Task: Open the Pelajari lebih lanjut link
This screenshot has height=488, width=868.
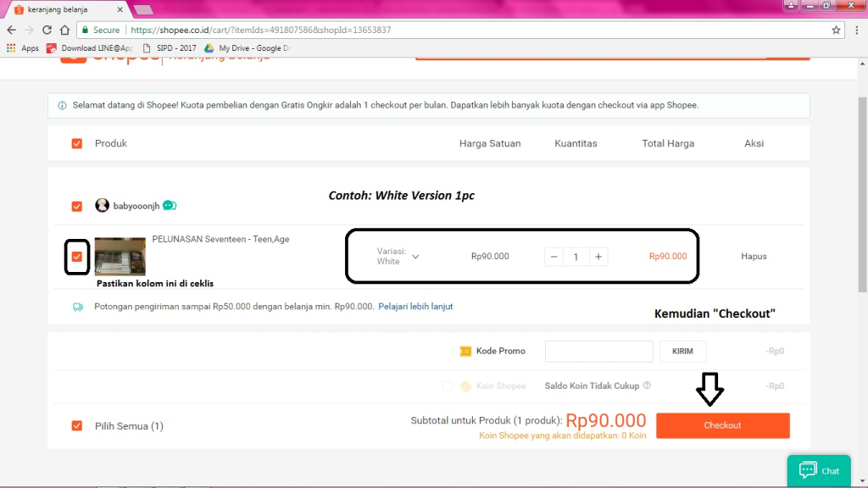Action: (415, 306)
